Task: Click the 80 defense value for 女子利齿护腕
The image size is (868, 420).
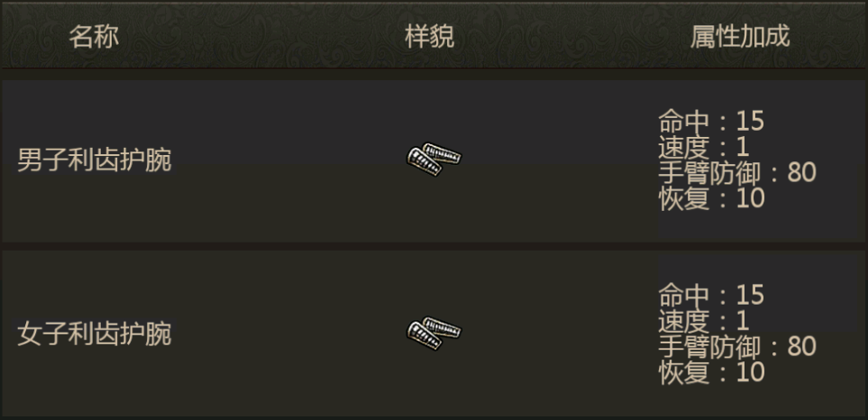Action: [801, 347]
